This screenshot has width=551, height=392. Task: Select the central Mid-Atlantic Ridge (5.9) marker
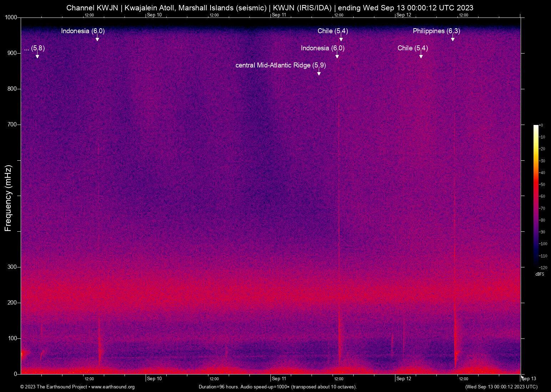[x=319, y=72]
